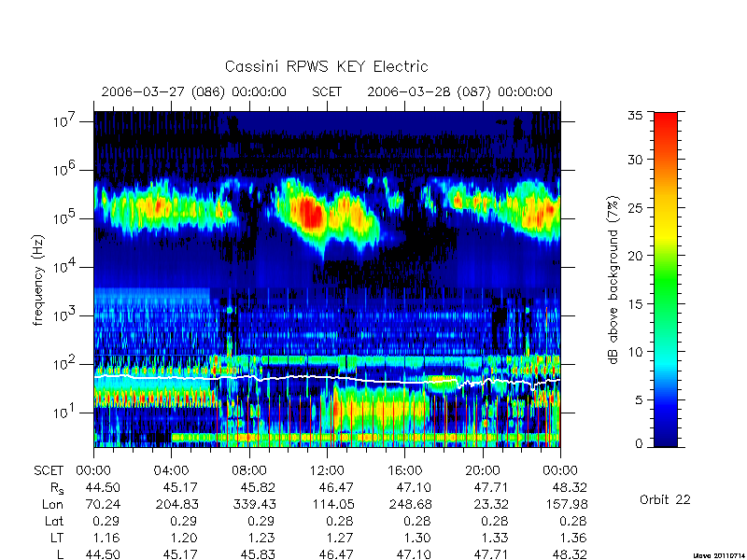Click the 'LT' row label
This screenshot has width=747, height=560.
[x=57, y=538]
